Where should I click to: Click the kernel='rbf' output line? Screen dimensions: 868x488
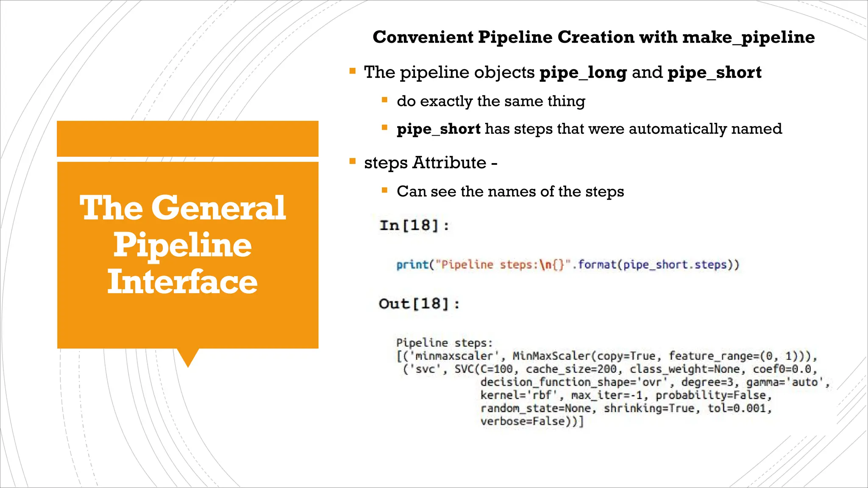(626, 395)
